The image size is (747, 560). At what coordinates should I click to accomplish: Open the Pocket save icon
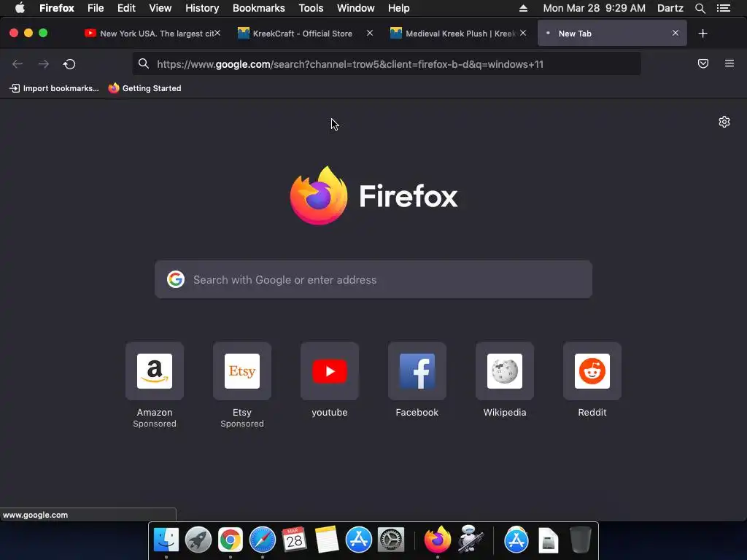click(703, 63)
